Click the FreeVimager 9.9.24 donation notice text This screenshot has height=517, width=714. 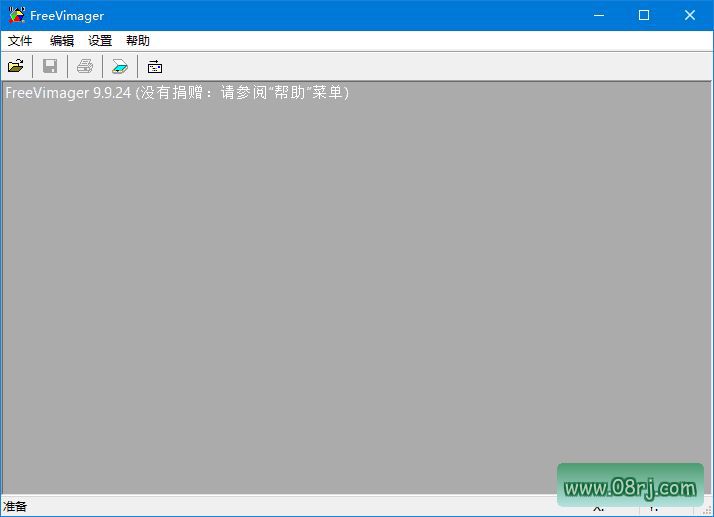(177, 93)
